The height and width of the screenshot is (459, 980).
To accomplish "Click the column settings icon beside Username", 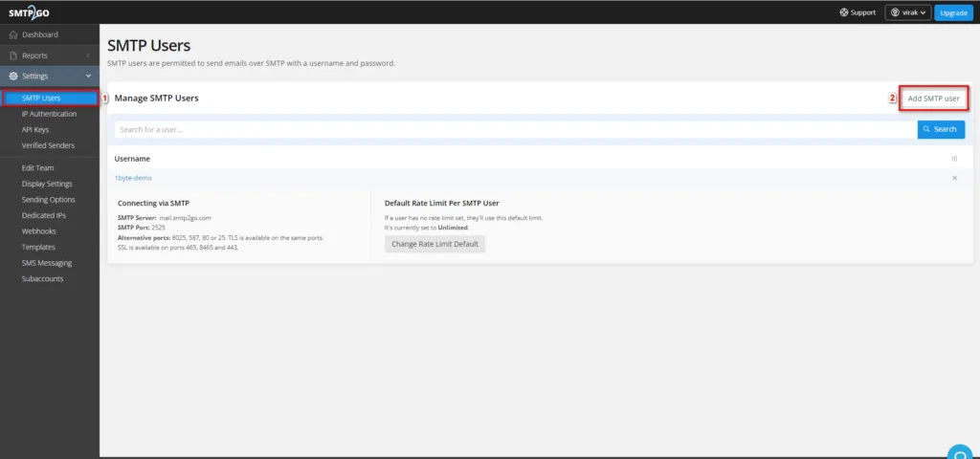I will 954,159.
